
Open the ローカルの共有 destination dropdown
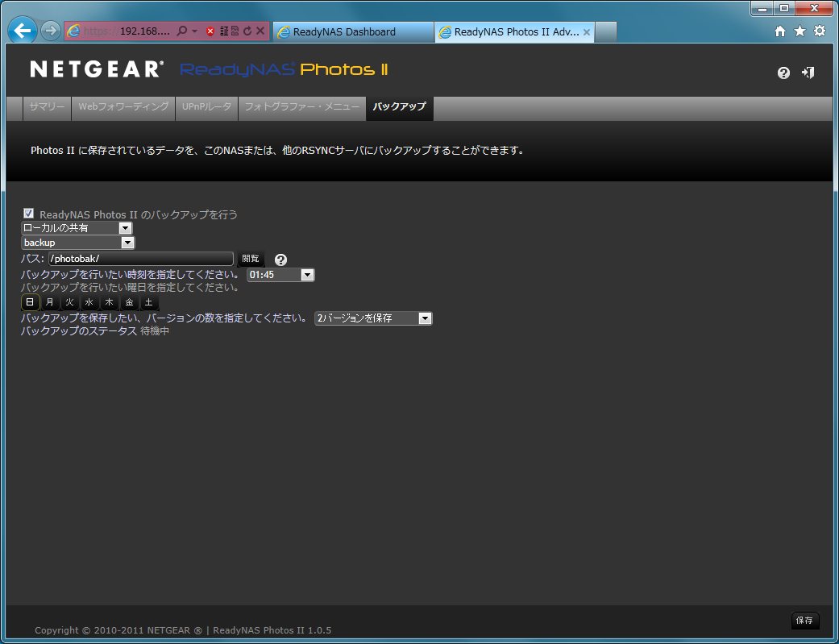click(77, 228)
